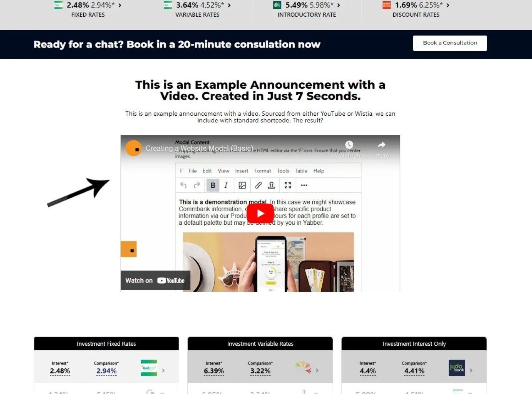
Task: Click the video Share arrow icon
Action: coord(381,145)
